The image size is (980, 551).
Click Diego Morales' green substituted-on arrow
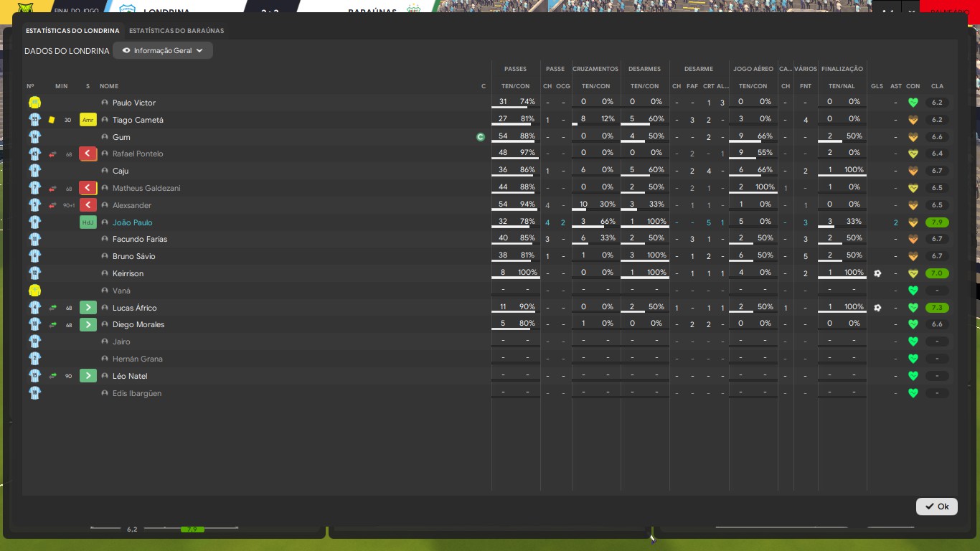(88, 324)
